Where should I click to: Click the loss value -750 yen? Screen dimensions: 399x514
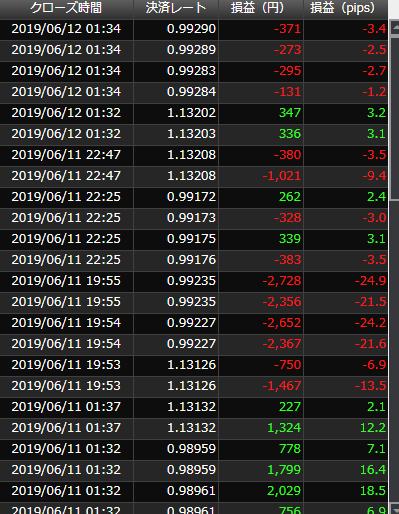pyautogui.click(x=287, y=365)
